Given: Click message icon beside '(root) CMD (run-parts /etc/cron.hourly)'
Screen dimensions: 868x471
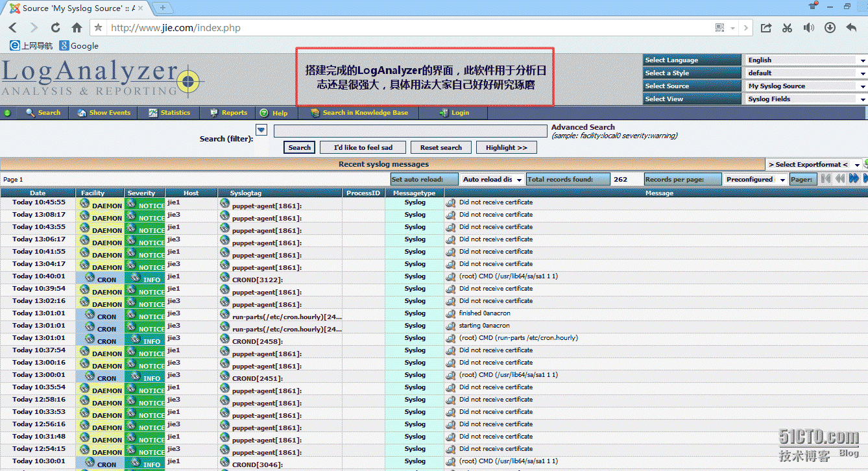Looking at the screenshot, I should click(x=450, y=338).
